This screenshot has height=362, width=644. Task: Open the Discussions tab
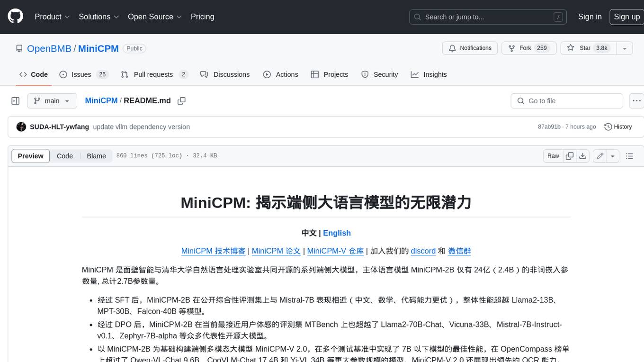(225, 74)
